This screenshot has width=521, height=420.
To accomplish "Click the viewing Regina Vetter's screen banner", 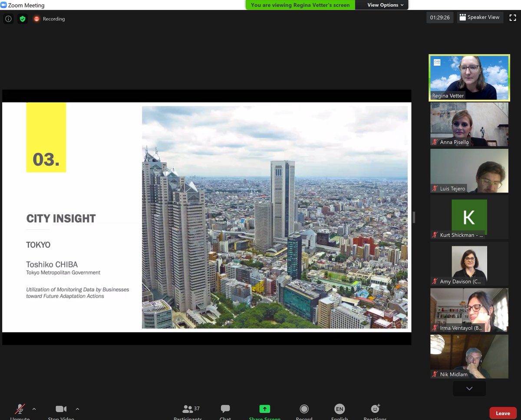I will 300,5.
